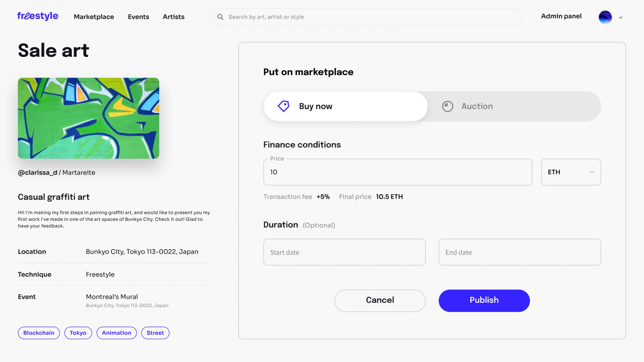644x362 pixels.
Task: Click the Price input field
Action: coord(397,172)
